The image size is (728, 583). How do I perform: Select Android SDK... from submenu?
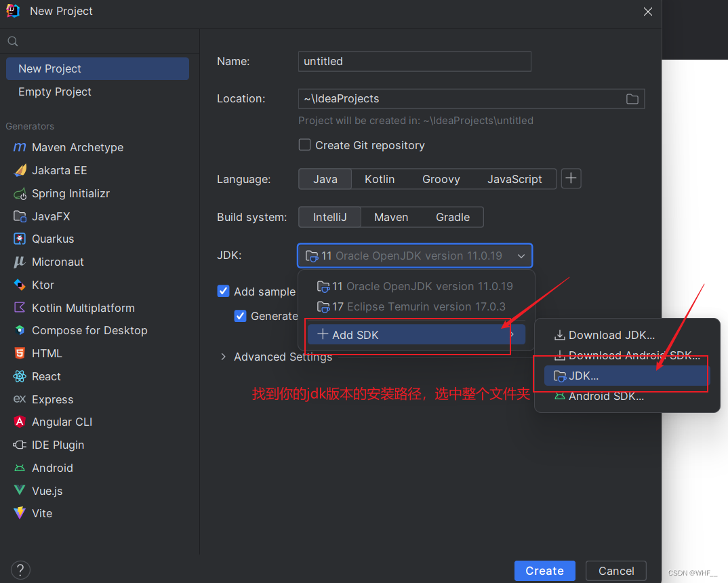(x=627, y=397)
